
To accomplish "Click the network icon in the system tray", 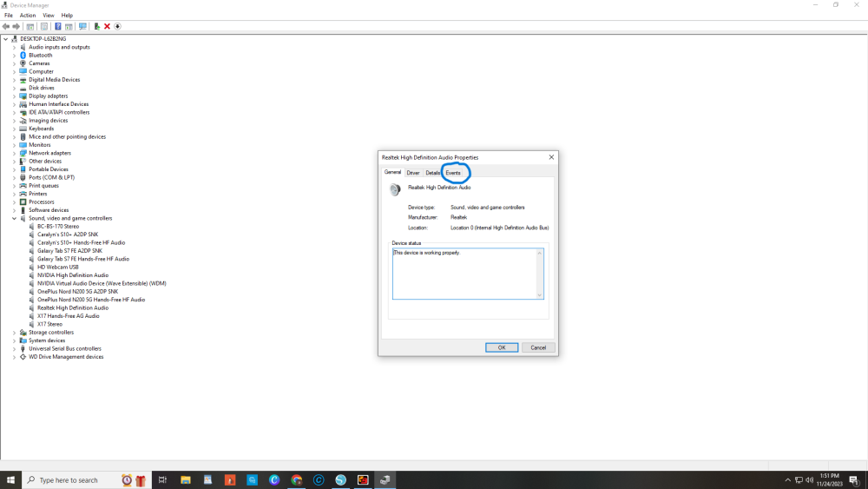I will click(x=799, y=480).
